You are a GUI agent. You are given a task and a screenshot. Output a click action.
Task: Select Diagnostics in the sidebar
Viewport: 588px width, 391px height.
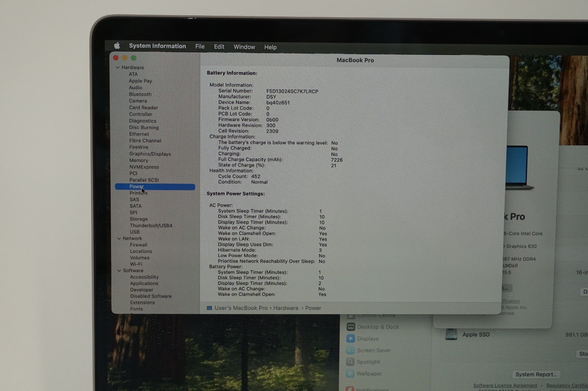coord(143,121)
